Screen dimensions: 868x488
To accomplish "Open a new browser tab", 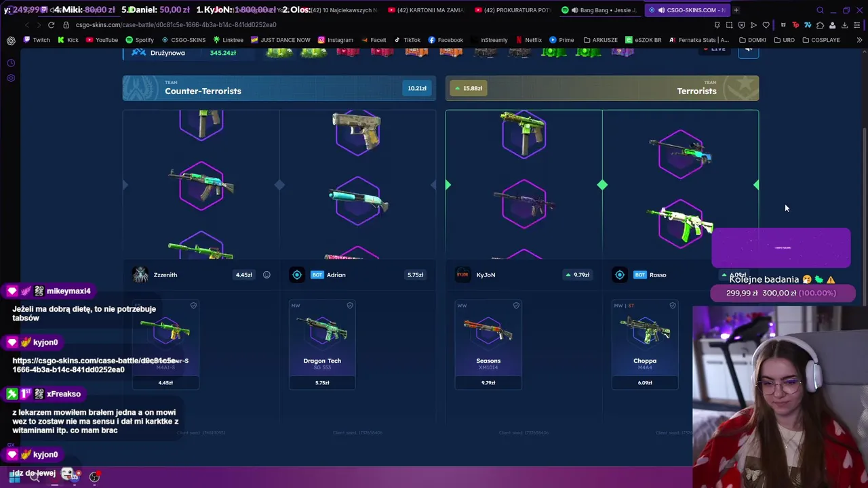I will (736, 10).
